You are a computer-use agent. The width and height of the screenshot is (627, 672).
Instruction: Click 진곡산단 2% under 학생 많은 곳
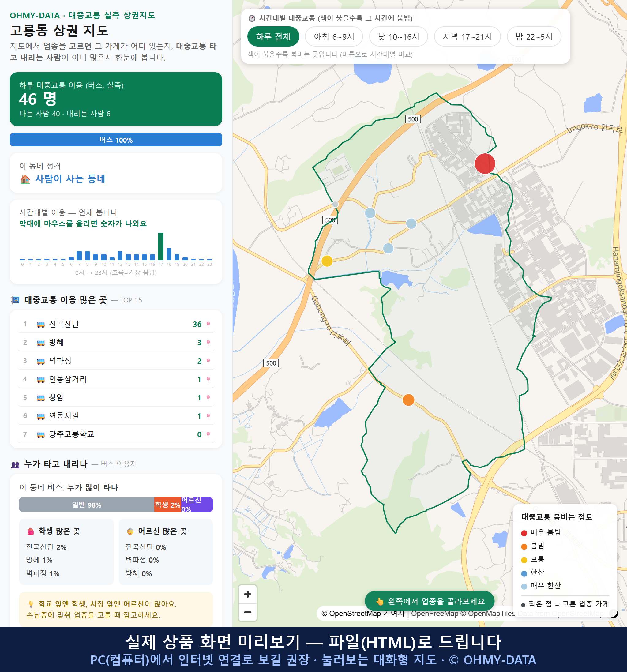46,547
